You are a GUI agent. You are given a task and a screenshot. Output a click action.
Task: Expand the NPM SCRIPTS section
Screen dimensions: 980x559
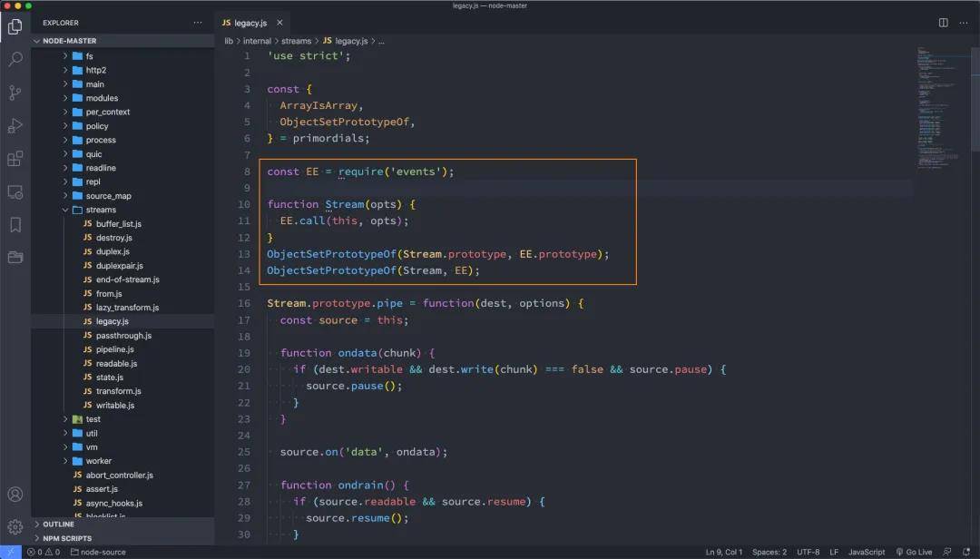pyautogui.click(x=122, y=538)
